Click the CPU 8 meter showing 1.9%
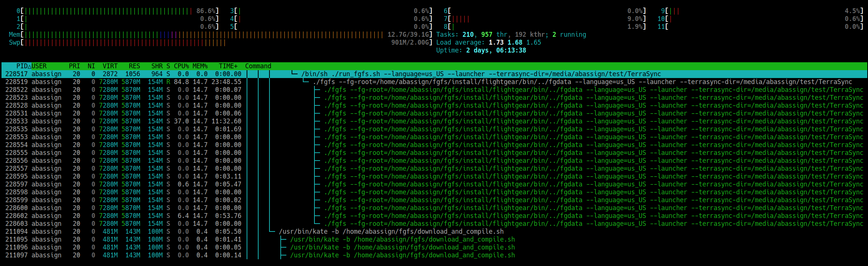The height and width of the screenshot is (266, 868). (x=545, y=27)
